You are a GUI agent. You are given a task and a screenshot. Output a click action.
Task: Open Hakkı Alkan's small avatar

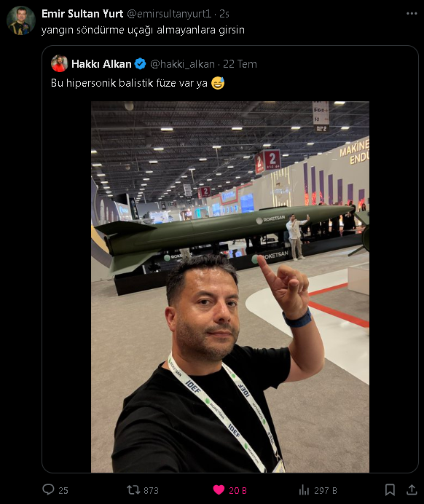(x=60, y=63)
